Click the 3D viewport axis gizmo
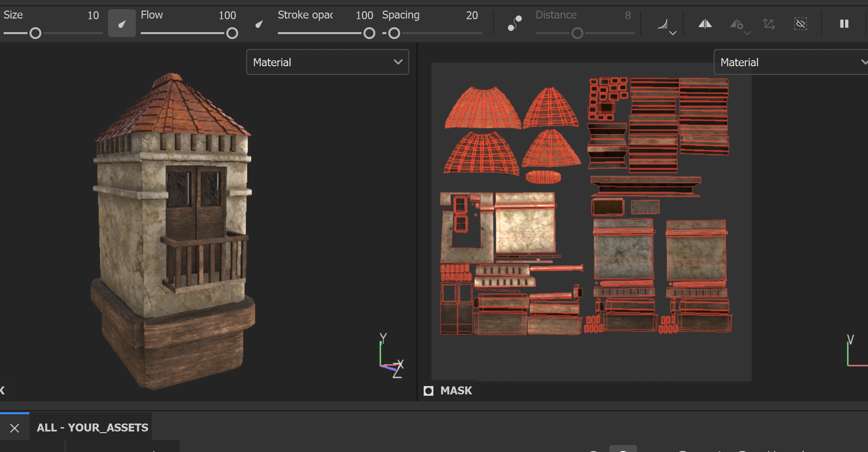Image resolution: width=868 pixels, height=452 pixels. pos(391,356)
